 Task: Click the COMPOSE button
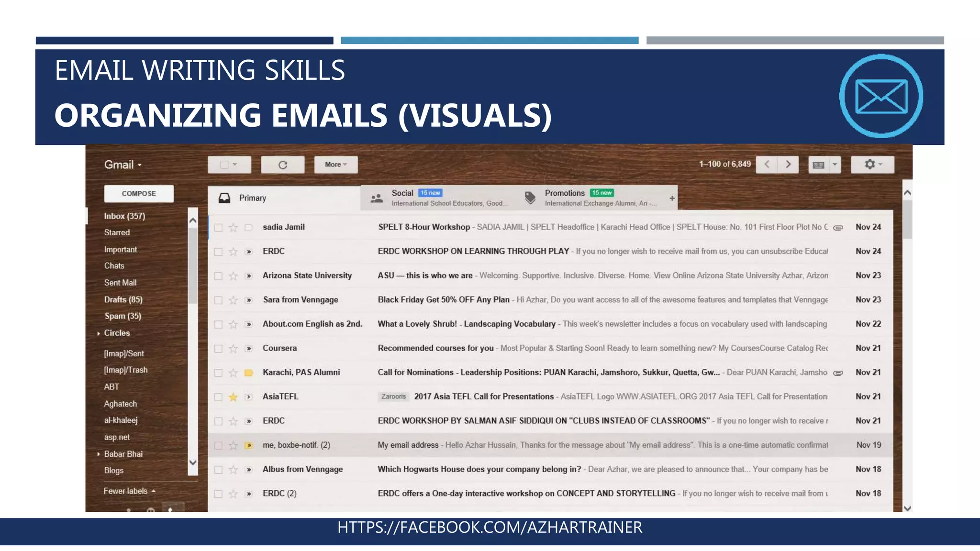click(139, 194)
